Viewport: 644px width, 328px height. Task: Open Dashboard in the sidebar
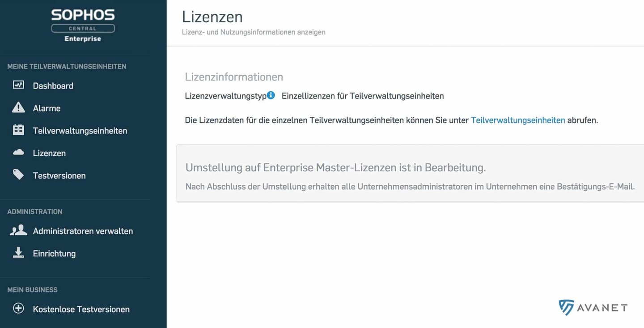[53, 86]
